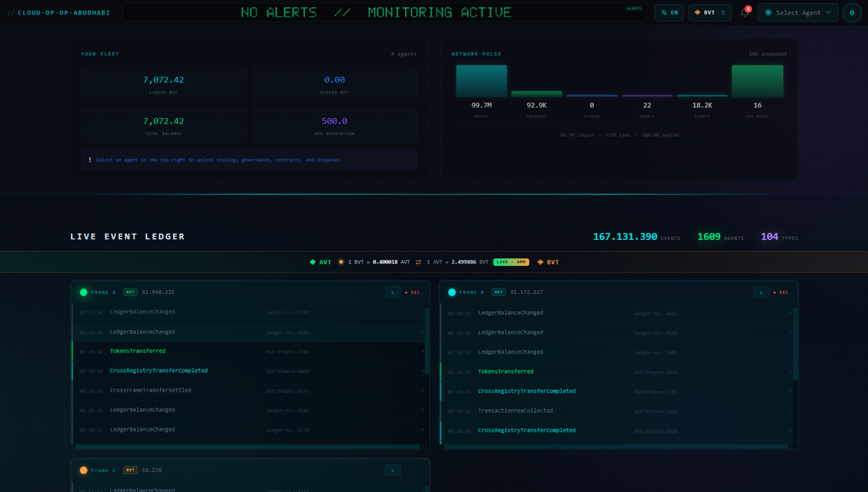Open the round O profile avatar

[x=852, y=12]
